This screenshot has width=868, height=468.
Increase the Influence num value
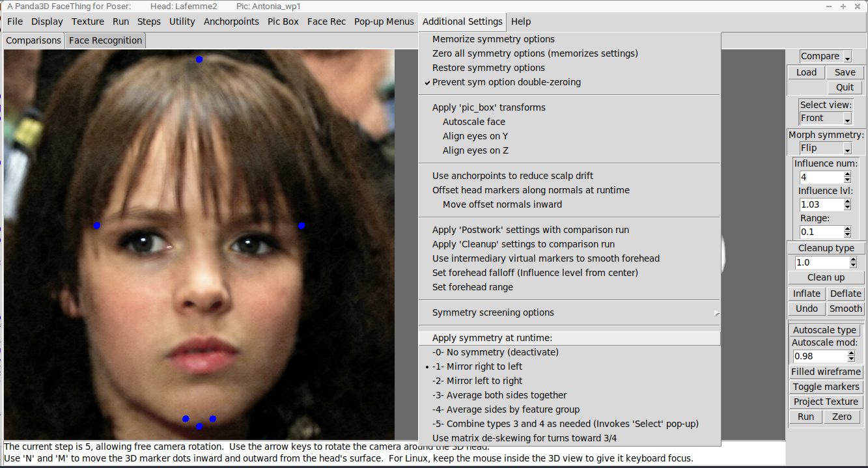click(x=847, y=174)
